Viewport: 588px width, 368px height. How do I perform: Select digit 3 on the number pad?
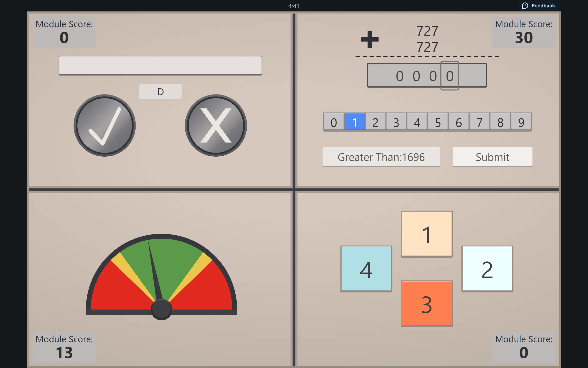[396, 122]
